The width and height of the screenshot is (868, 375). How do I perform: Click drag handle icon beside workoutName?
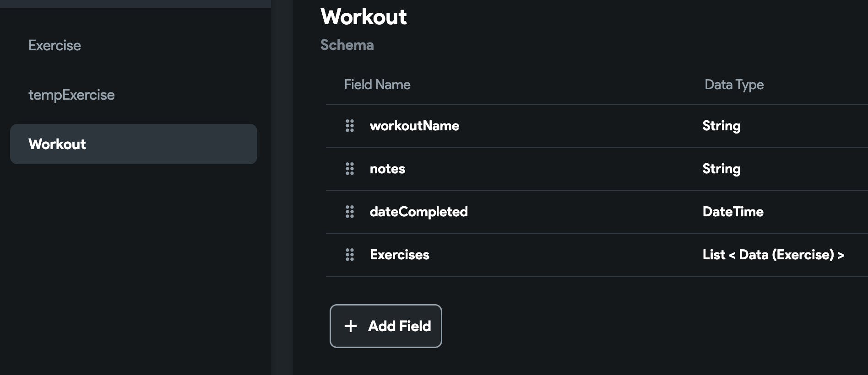[350, 126]
